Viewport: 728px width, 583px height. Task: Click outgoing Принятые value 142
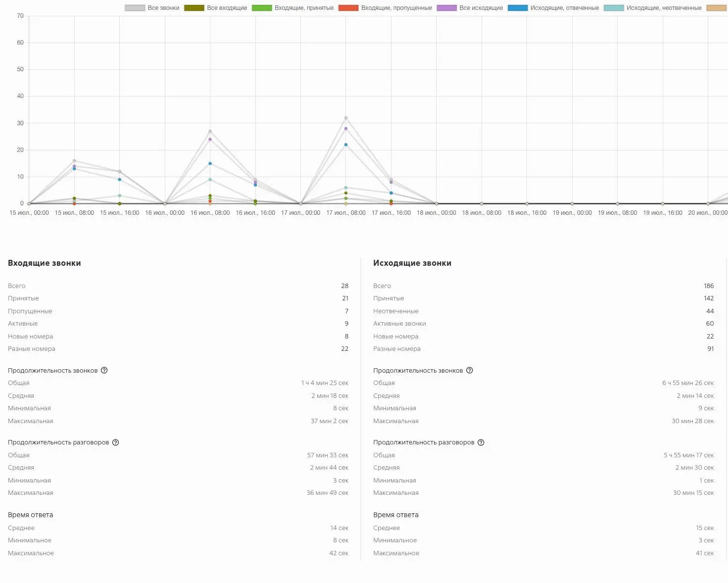pos(709,298)
